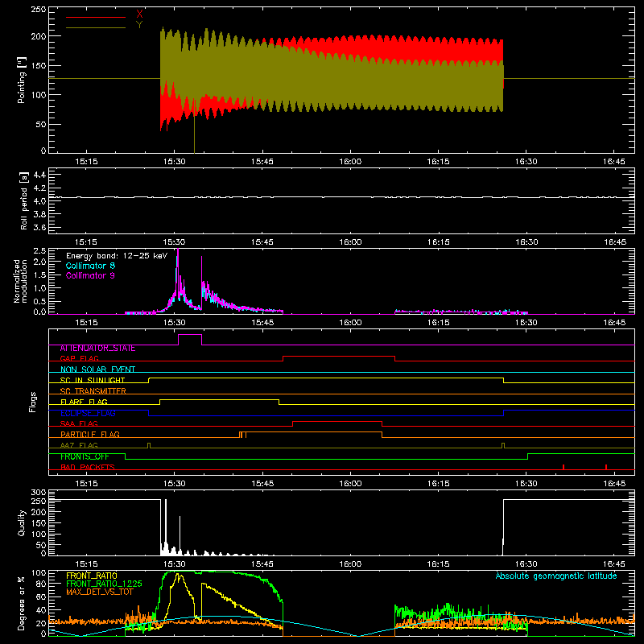This screenshot has height=644, width=644.
Task: Click 15:30 time label under modulation panel
Action: 174,323
